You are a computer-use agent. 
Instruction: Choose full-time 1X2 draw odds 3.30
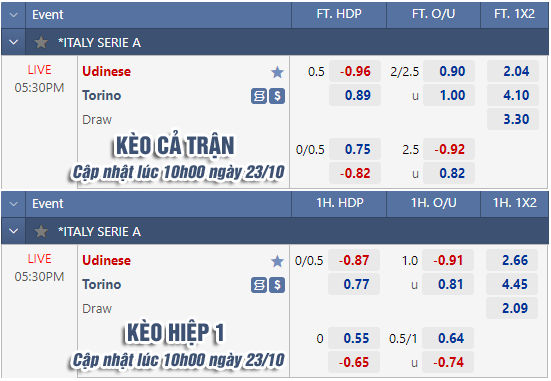coord(513,119)
